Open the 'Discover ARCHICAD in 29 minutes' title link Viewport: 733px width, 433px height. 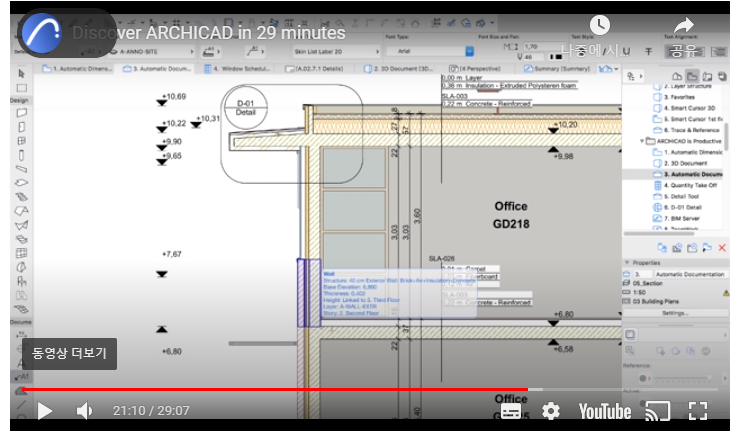[x=208, y=33]
